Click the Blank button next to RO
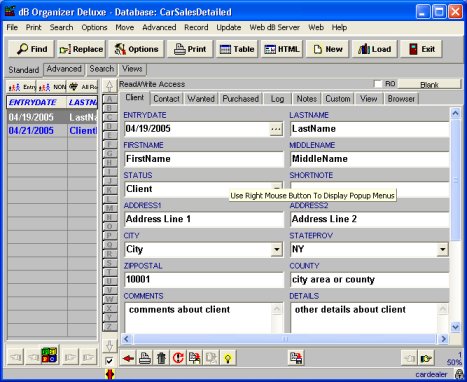 click(429, 85)
